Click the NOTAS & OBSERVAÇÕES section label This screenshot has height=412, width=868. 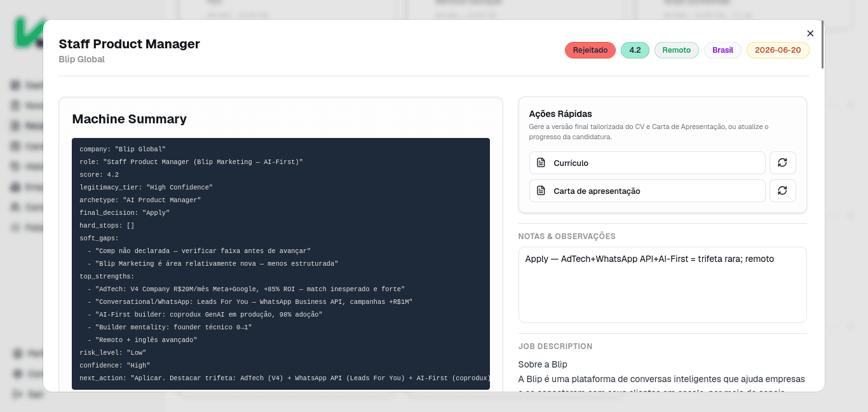(567, 237)
